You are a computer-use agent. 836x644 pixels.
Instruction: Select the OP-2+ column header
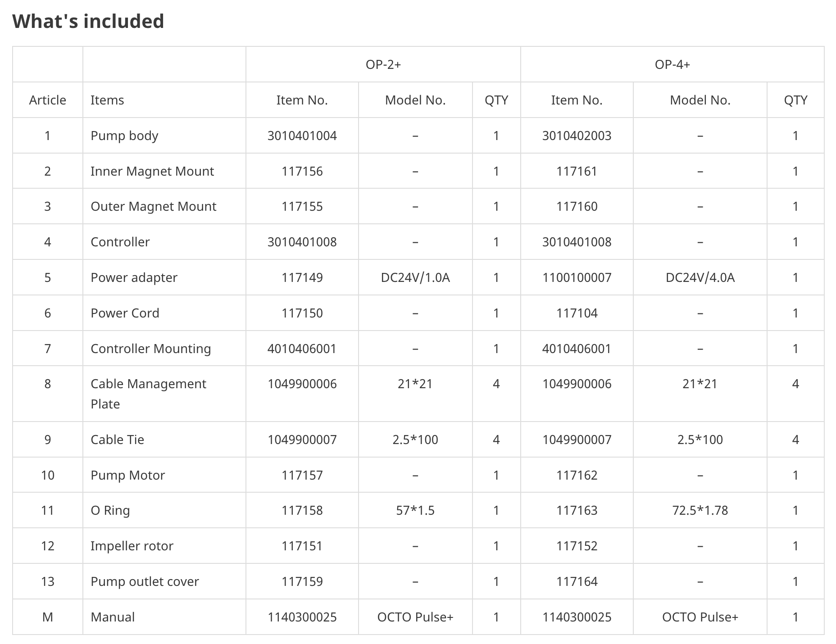click(x=383, y=64)
